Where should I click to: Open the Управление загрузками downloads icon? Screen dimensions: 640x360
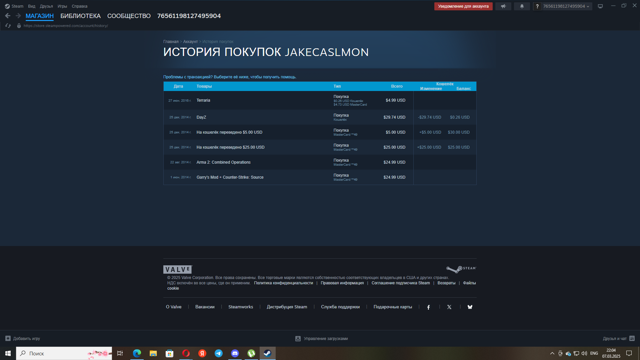tap(298, 338)
